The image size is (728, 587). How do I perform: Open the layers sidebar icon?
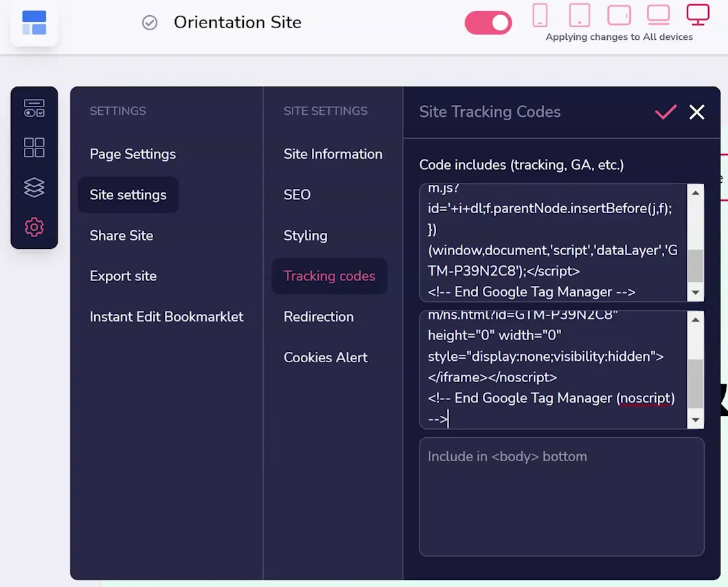pos(34,187)
